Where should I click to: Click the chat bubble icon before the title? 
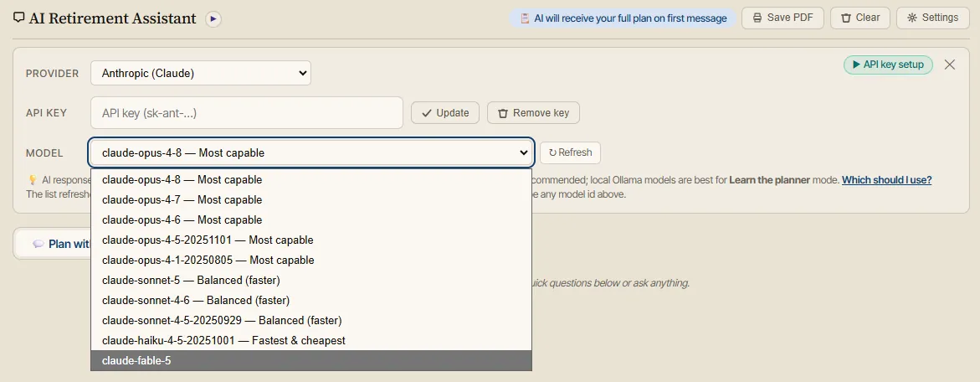[18, 18]
